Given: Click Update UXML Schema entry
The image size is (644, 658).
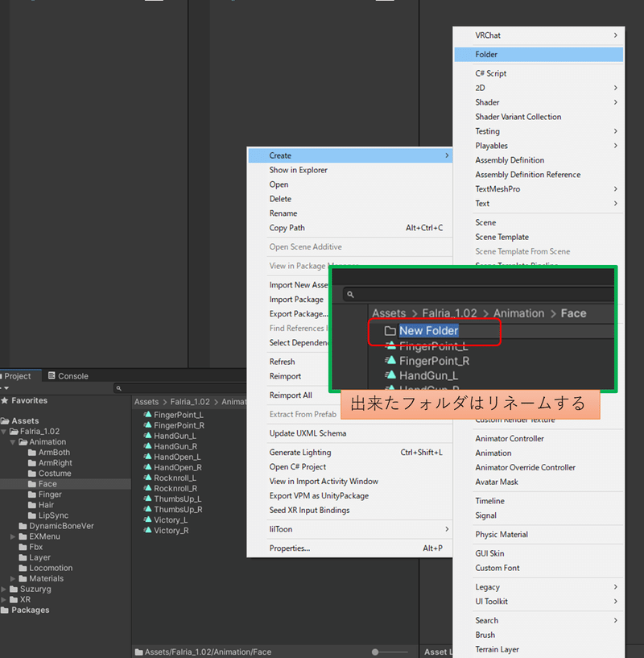Looking at the screenshot, I should point(349,433).
